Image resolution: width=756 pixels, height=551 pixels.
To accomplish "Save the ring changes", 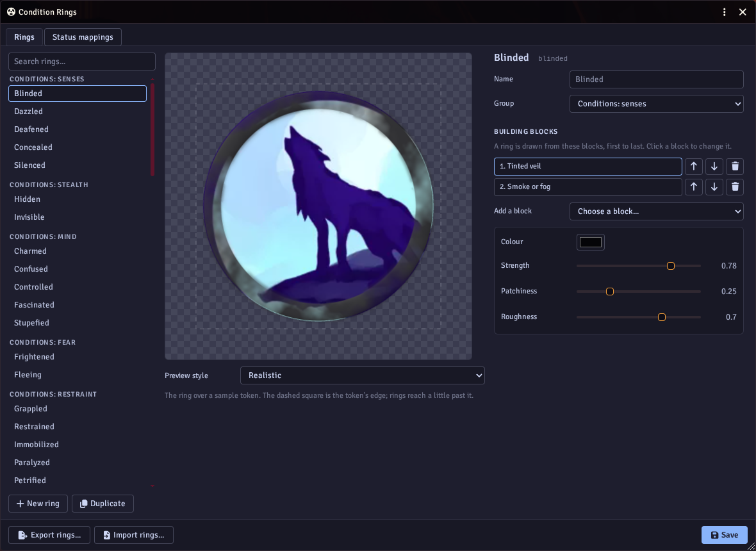I will coord(724,535).
